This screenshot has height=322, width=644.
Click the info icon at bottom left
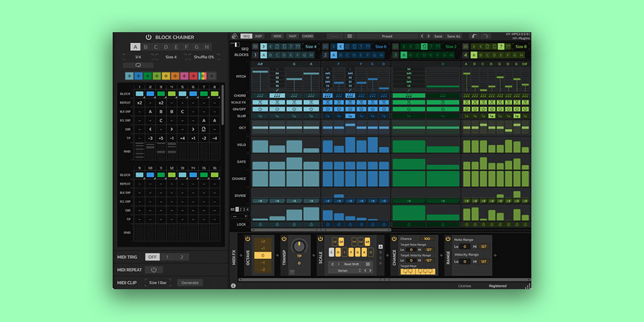tap(233, 285)
